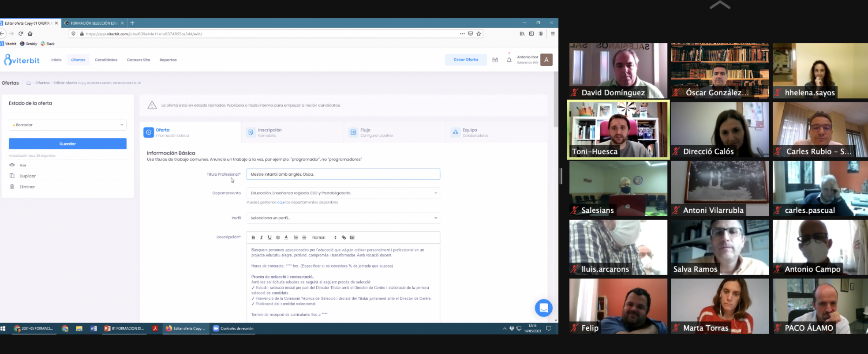Bookmark the page with the star icon
This screenshot has width=868, height=354.
coord(479,34)
